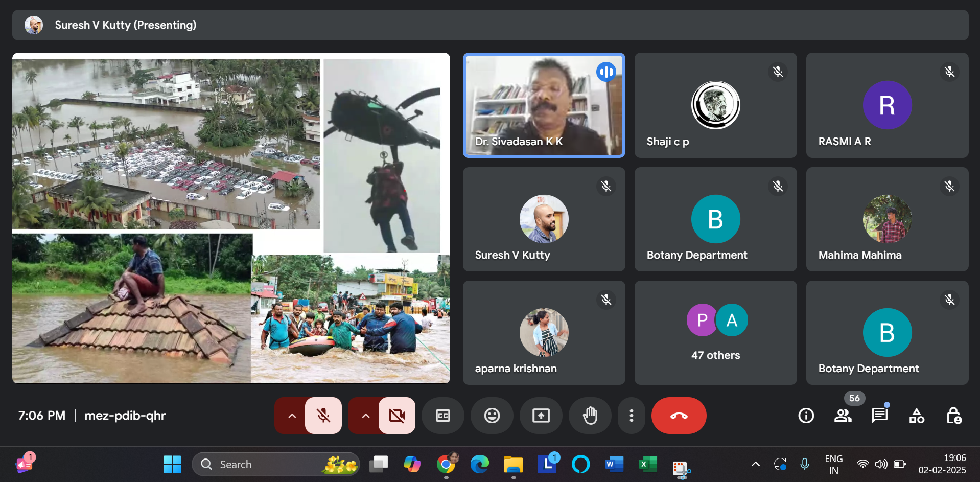This screenshot has width=980, height=482.
Task: Send a reaction emoji
Action: pos(492,416)
